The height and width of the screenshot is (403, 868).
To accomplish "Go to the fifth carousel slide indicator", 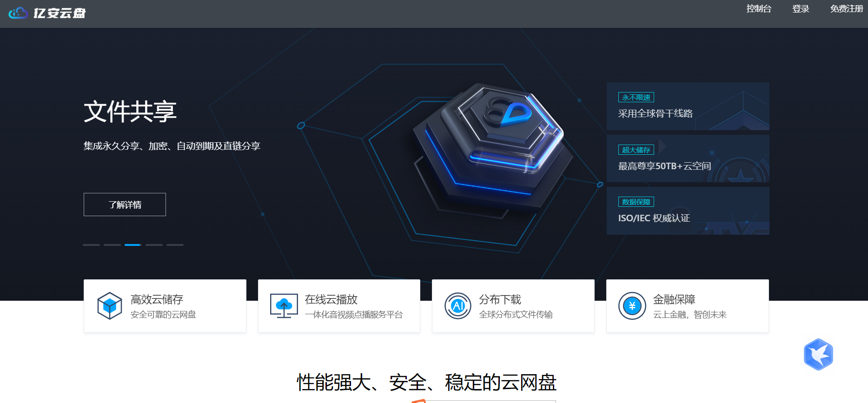I will coord(175,245).
